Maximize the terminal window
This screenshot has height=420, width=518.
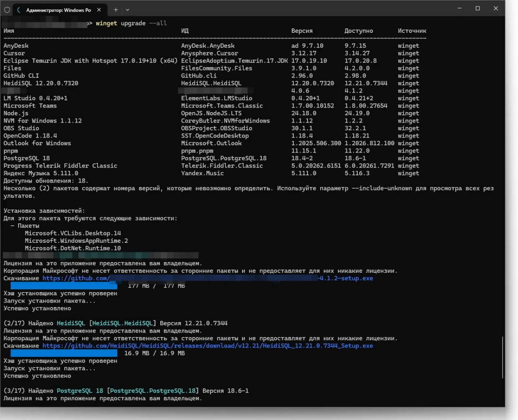(478, 8)
